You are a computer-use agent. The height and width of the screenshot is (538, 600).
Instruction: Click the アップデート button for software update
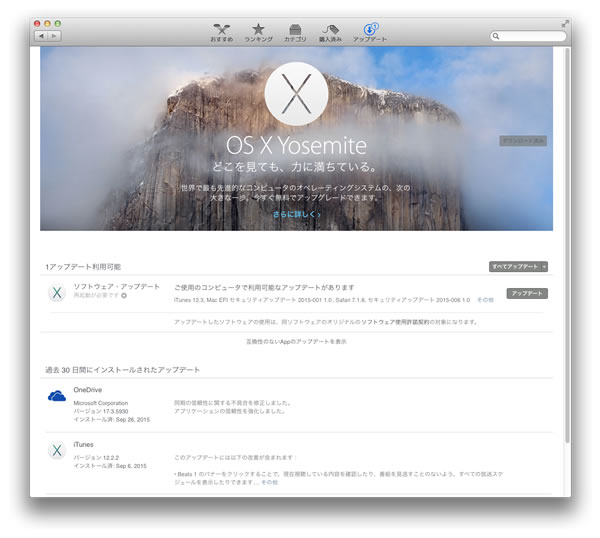pyautogui.click(x=527, y=293)
